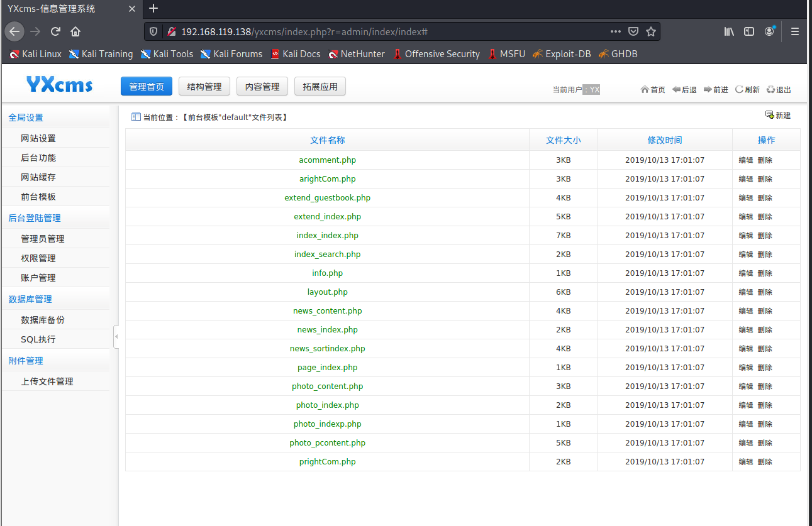This screenshot has height=526, width=812.
Task: Open the Exploit-DB bookmark
Action: pos(561,54)
